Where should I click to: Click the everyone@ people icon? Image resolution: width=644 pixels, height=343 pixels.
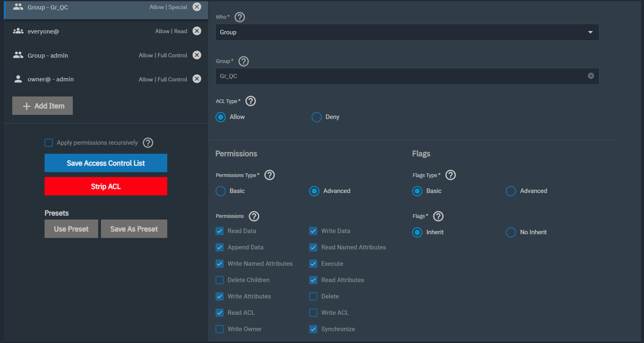pyautogui.click(x=18, y=31)
